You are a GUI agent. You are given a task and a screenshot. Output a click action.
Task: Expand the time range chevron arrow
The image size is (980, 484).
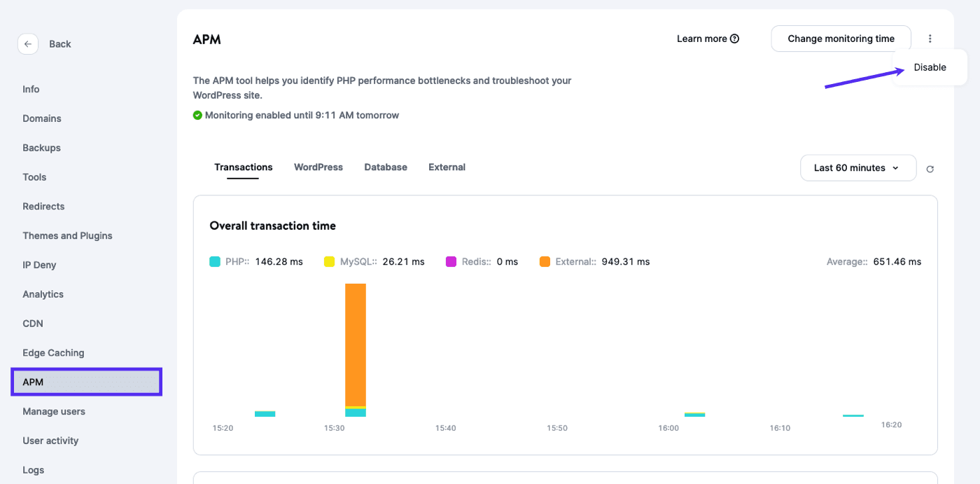[x=897, y=167]
